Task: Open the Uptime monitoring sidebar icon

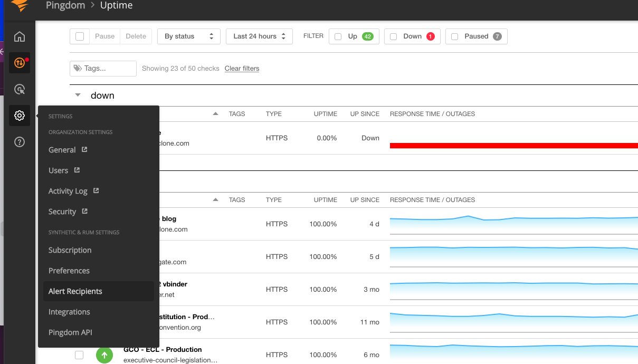Action: tap(20, 63)
